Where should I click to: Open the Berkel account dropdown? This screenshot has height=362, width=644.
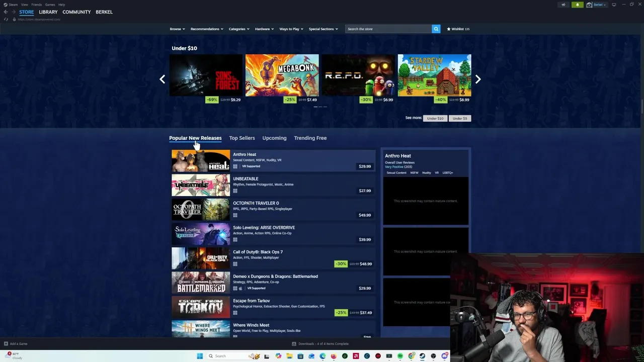597,5
